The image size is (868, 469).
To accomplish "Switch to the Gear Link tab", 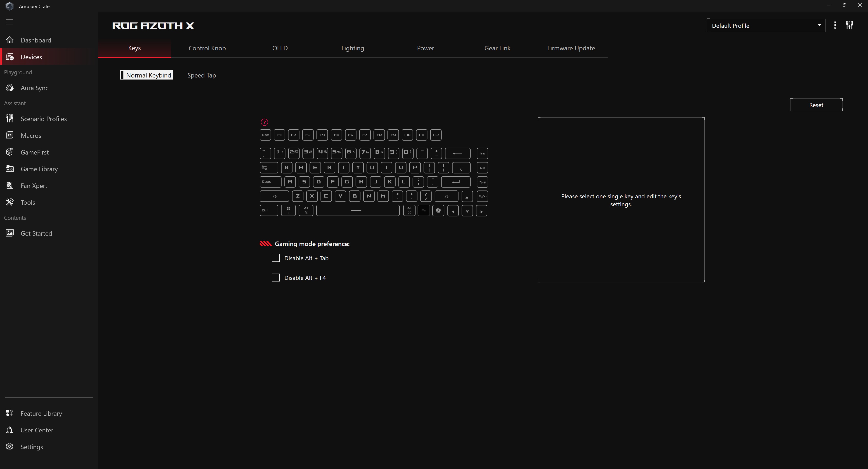I will click(497, 48).
